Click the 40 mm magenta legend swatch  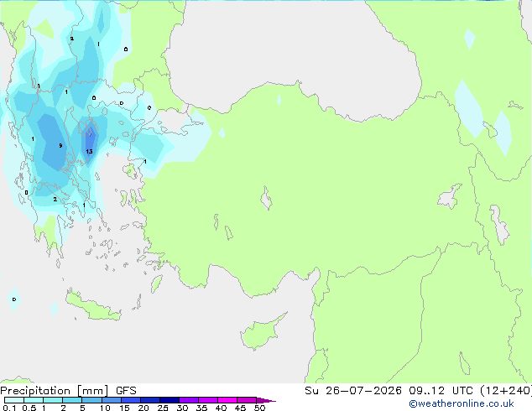pyautogui.click(x=227, y=400)
